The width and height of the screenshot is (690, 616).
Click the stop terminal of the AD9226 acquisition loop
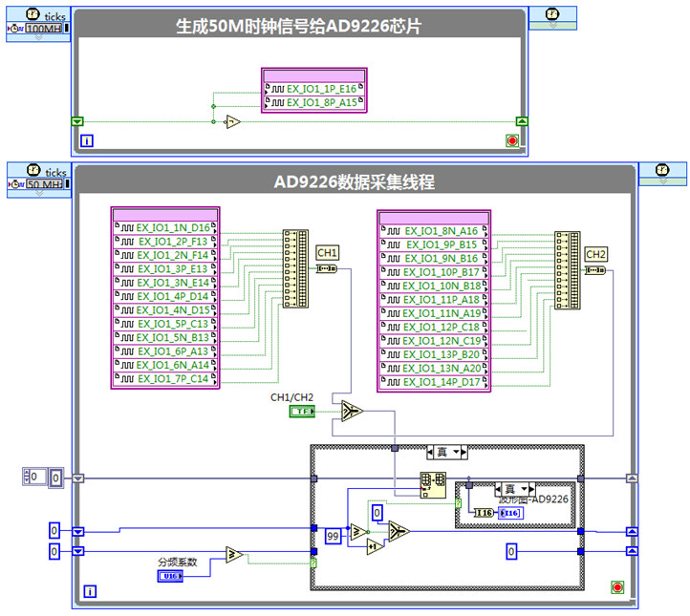pos(617,587)
